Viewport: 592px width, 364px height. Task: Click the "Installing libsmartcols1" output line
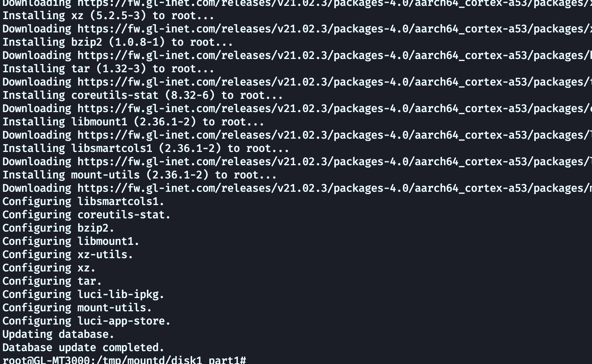pos(146,148)
